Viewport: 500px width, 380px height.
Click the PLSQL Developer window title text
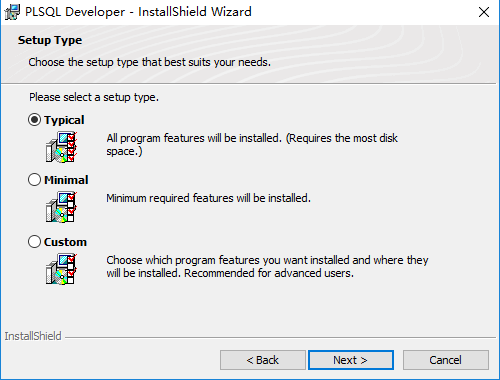tap(138, 12)
